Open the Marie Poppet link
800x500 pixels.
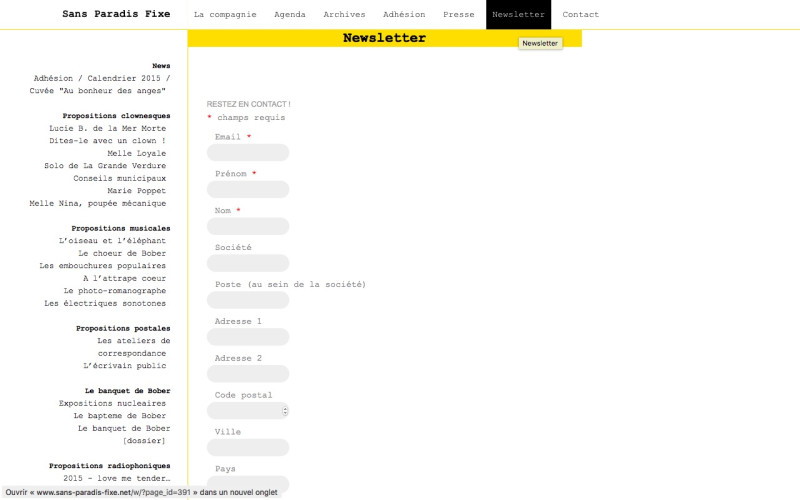point(136,191)
